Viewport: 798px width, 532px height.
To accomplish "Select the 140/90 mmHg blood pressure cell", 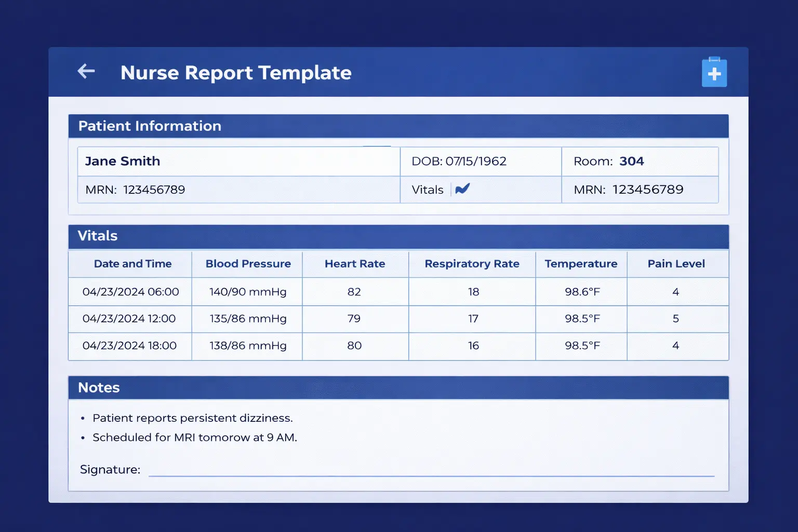I will pyautogui.click(x=248, y=292).
